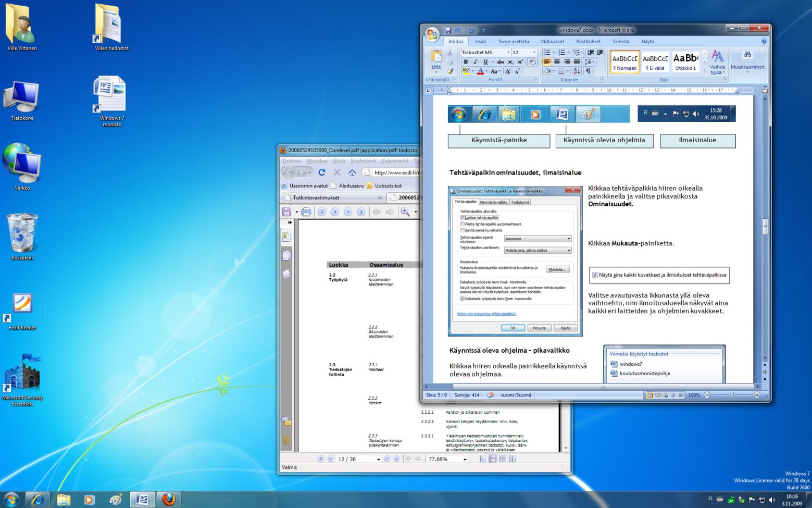Print the PDF from the Firefox toolbar
The width and height of the screenshot is (812, 508).
click(x=306, y=212)
